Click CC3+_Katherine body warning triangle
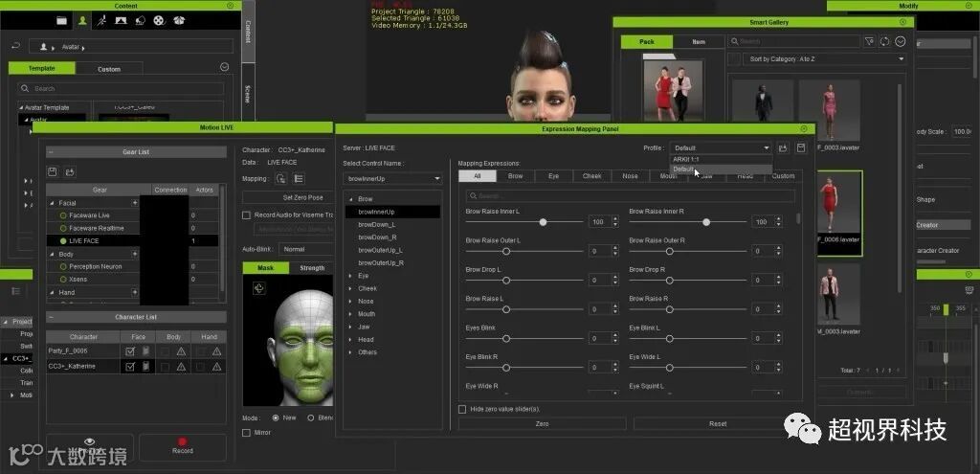The width and height of the screenshot is (980, 474). tap(181, 367)
